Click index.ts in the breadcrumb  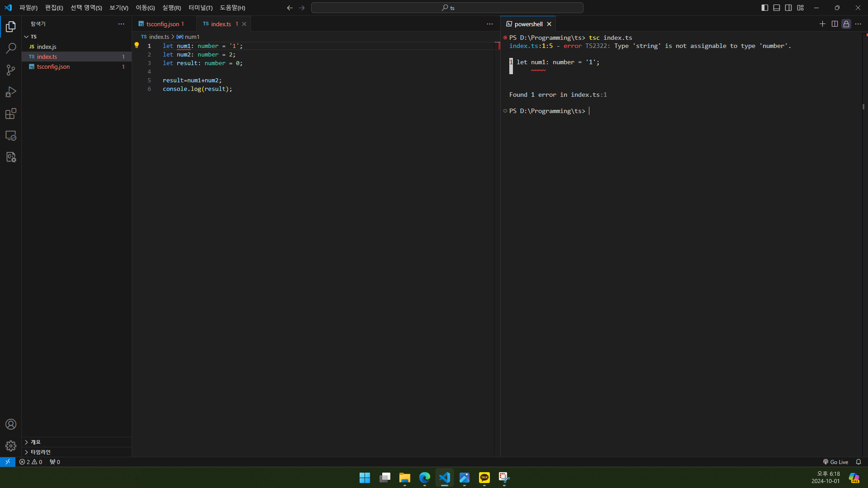(x=155, y=37)
